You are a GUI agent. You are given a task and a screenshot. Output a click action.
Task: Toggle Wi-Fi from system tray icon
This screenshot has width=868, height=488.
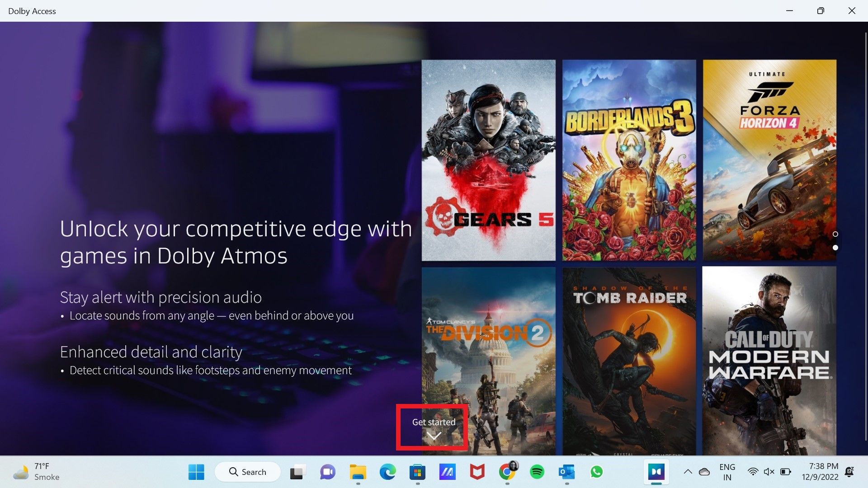tap(752, 471)
